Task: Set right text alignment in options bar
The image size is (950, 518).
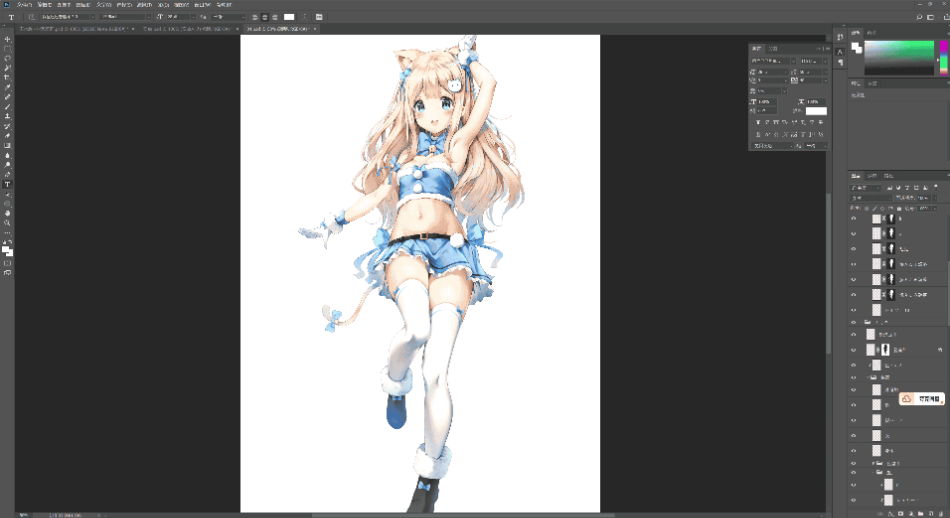Action: click(275, 17)
